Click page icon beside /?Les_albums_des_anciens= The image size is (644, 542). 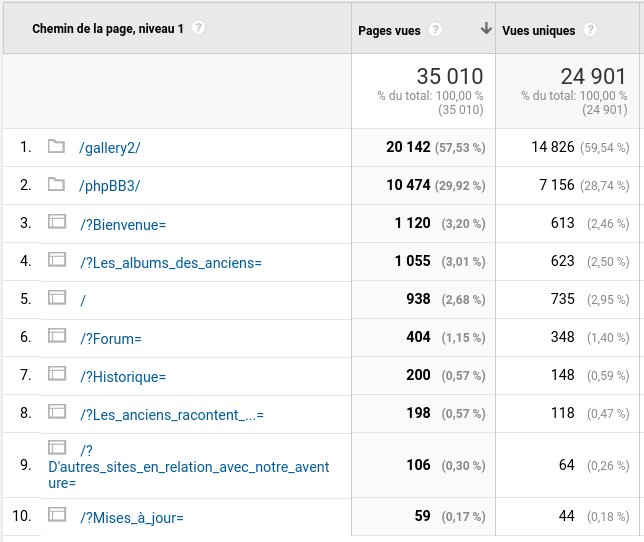[x=56, y=261]
